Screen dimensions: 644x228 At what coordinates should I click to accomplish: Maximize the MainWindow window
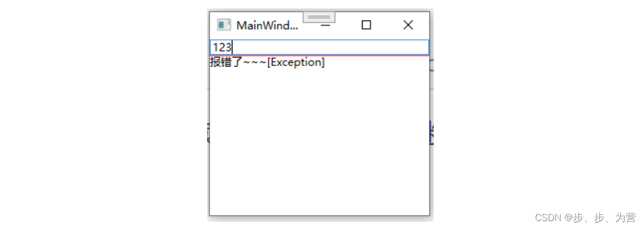point(366,25)
